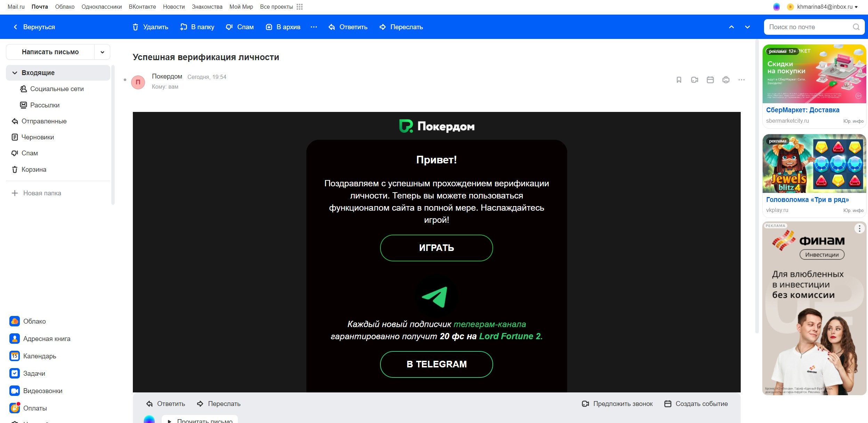Open СберМаркет: Доставка ad link
The image size is (868, 423).
pyautogui.click(x=803, y=110)
